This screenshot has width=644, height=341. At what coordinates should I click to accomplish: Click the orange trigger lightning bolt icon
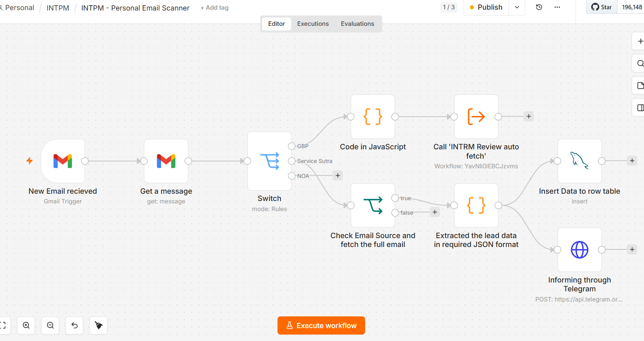click(x=29, y=161)
